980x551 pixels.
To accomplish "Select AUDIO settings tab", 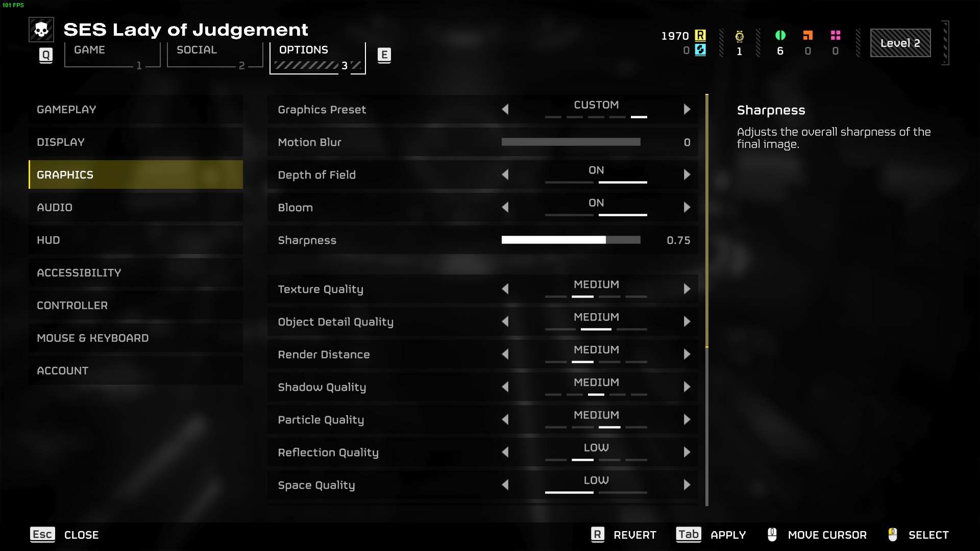I will (54, 207).
